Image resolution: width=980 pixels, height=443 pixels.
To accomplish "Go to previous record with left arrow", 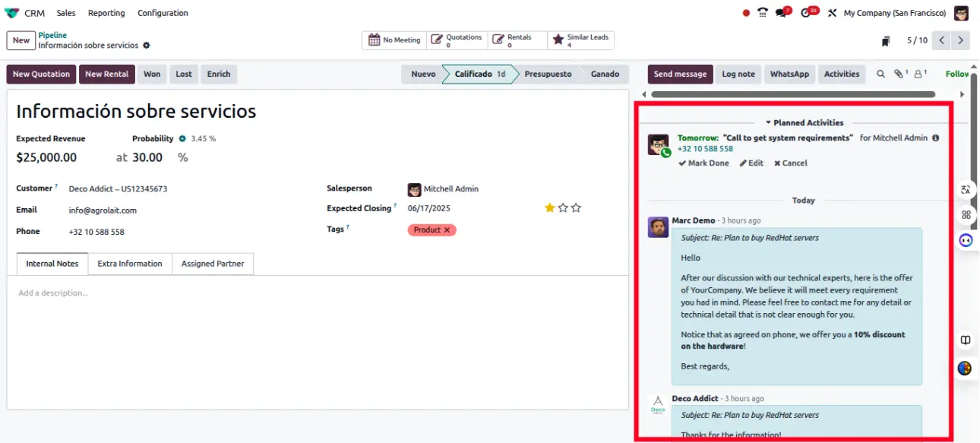I will click(x=942, y=40).
